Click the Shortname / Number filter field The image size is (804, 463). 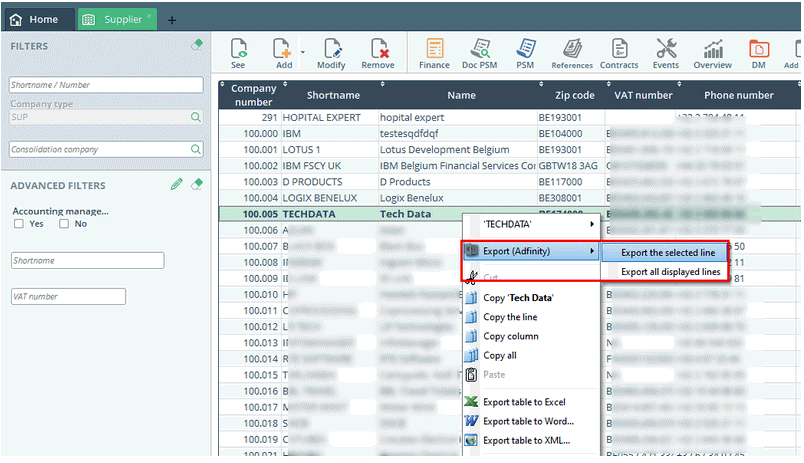pos(106,85)
